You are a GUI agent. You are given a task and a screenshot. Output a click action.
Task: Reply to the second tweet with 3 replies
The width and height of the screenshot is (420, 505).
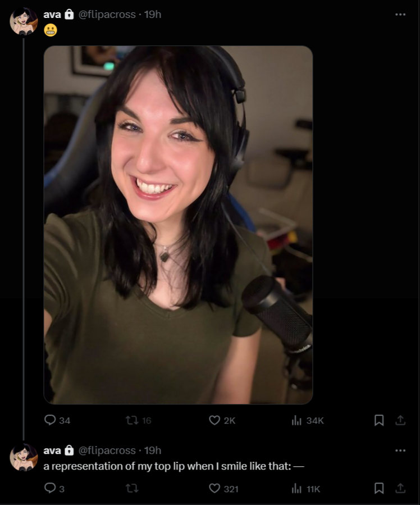54,489
